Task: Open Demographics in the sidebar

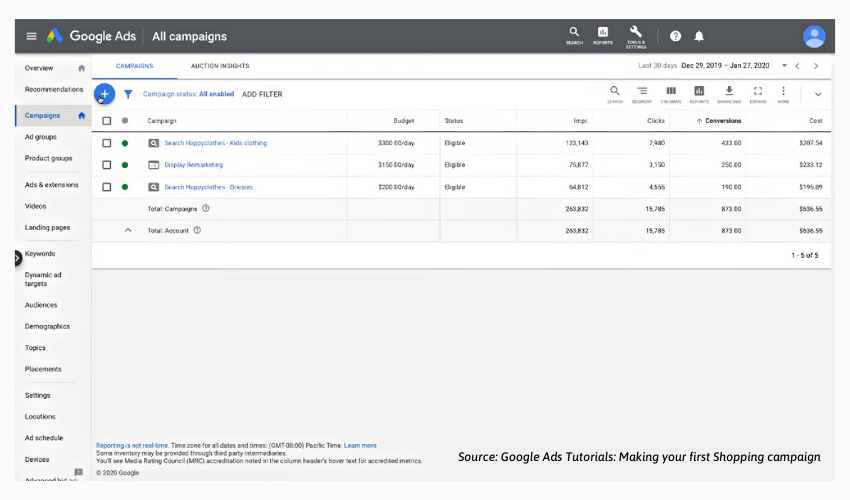Action: point(47,326)
